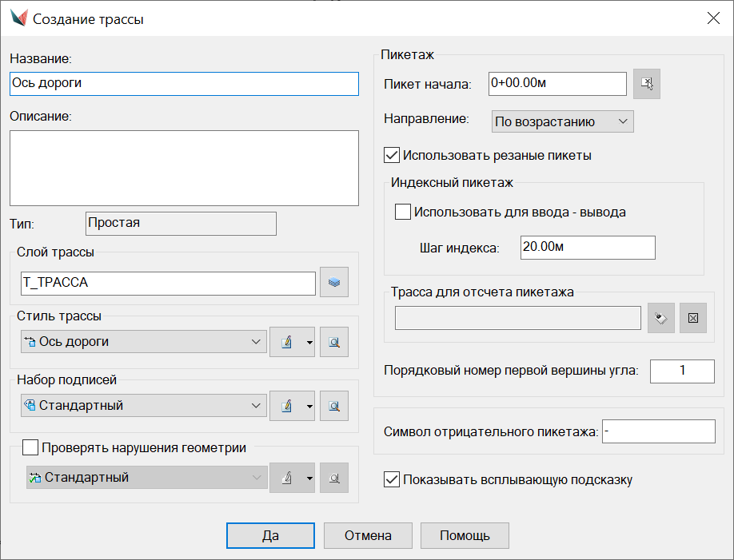Viewport: 734px width, 560px height.
Task: Open the Направление dropdown
Action: [x=562, y=121]
